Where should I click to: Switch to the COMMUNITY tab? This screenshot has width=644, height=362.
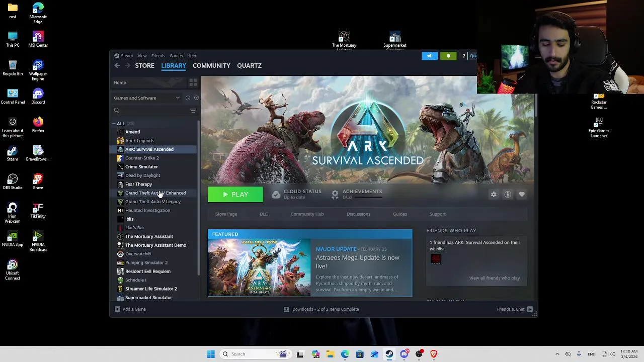pos(211,65)
